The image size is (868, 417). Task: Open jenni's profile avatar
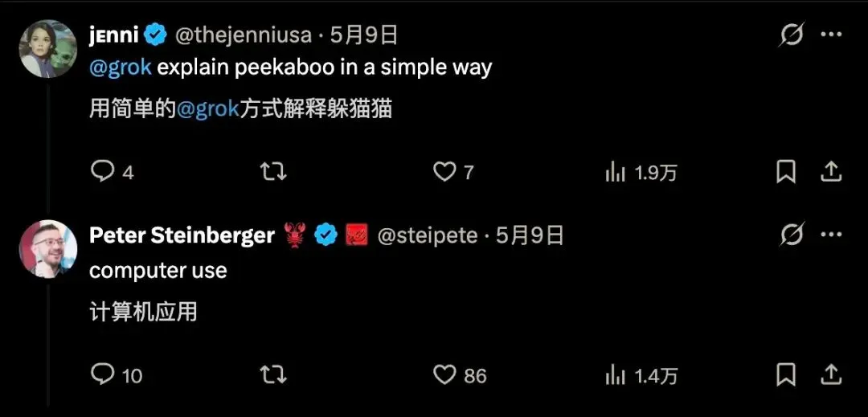click(x=48, y=49)
